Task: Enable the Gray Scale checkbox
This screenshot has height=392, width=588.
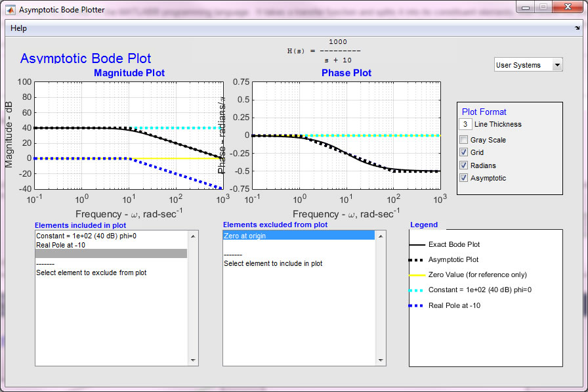Action: 463,139
